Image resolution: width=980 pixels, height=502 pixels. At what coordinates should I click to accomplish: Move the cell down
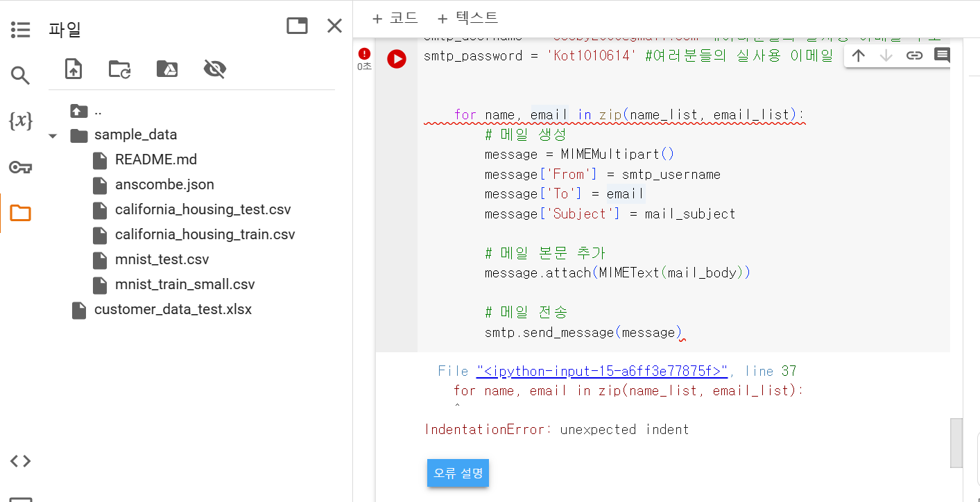click(886, 55)
